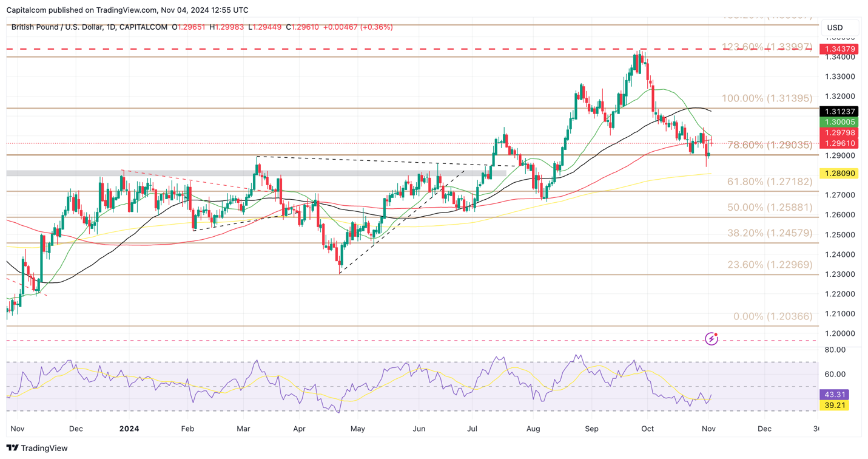Select the low value L1.29449
Viewport: 868px width, 459px height.
[264, 27]
